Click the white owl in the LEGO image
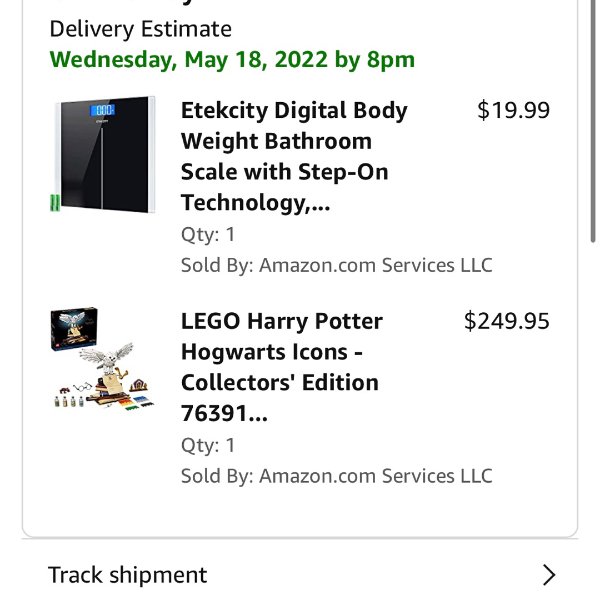Image resolution: width=600 pixels, height=600 pixels. click(x=108, y=357)
